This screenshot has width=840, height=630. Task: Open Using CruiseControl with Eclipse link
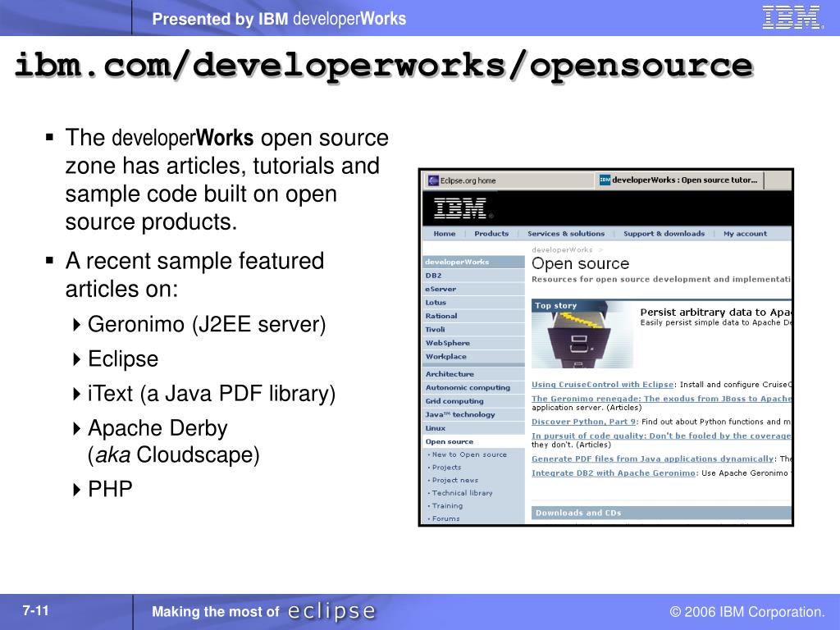point(602,384)
